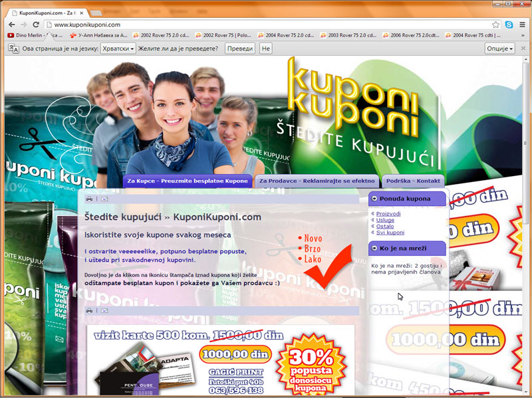This screenshot has width=532, height=398.
Task: Select the 'Podrška - Kontakt' tab
Action: coord(413,181)
